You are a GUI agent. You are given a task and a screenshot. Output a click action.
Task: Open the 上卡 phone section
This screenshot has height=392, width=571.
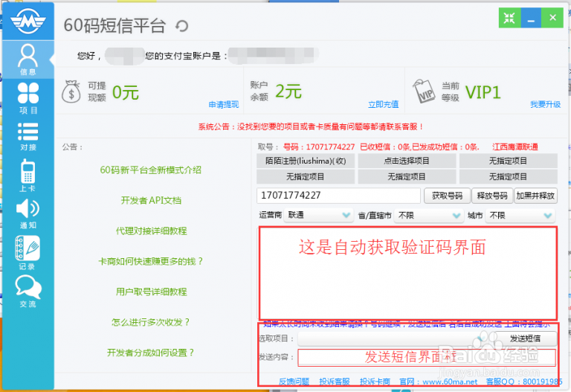(x=28, y=176)
